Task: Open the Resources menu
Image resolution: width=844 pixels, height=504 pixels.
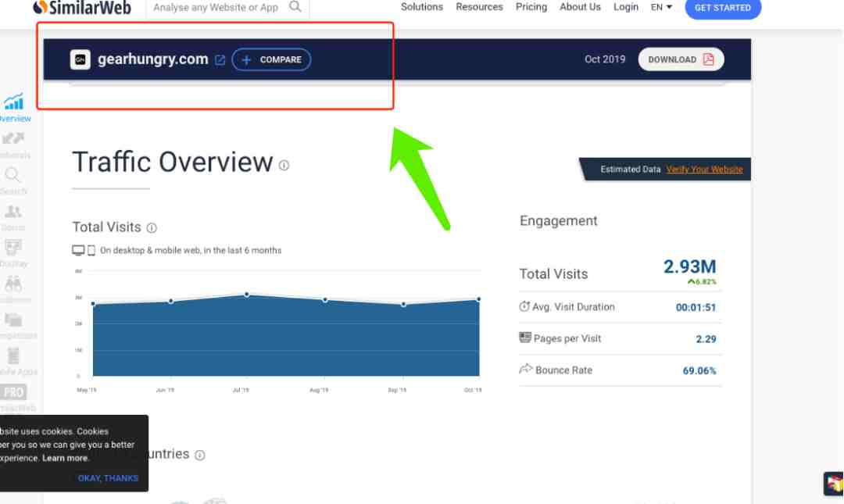Action: (x=479, y=7)
